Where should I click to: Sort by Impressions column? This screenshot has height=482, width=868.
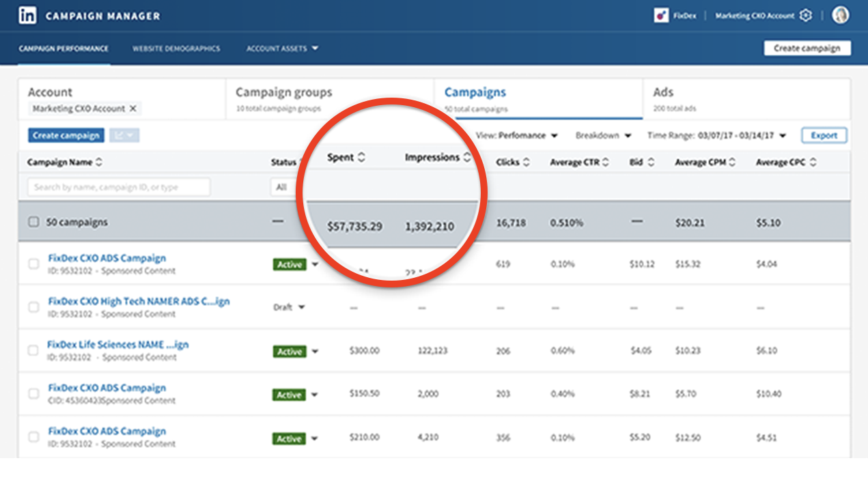[x=467, y=158]
